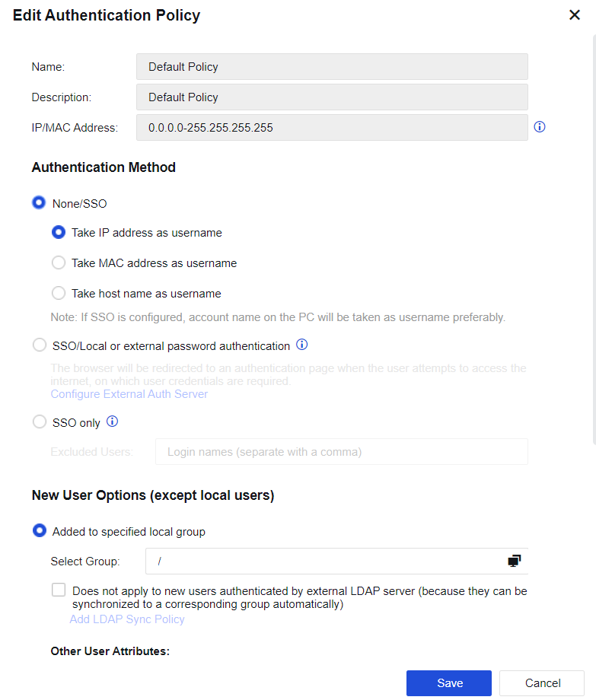Choose Take IP address as username
The width and height of the screenshot is (596, 700).
pos(59,232)
